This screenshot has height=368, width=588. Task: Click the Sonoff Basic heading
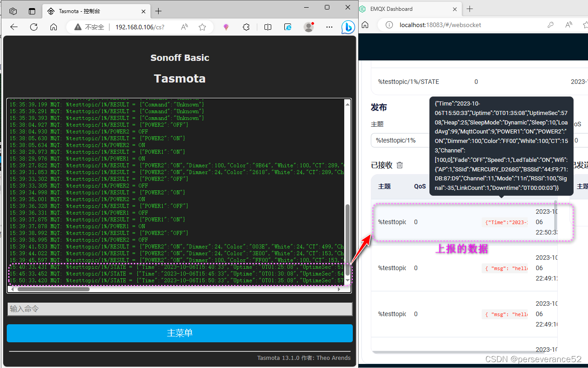click(x=180, y=58)
